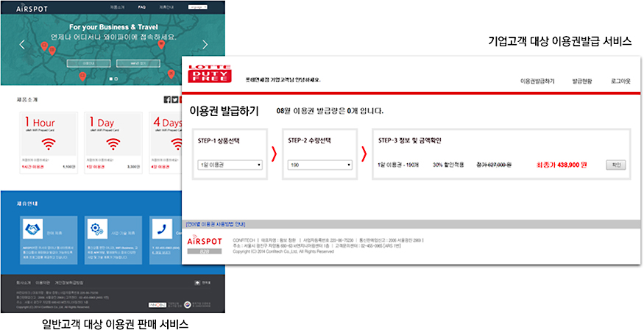Click the right outlined banner button
Screen dimensions: 644x330
[x=138, y=63]
